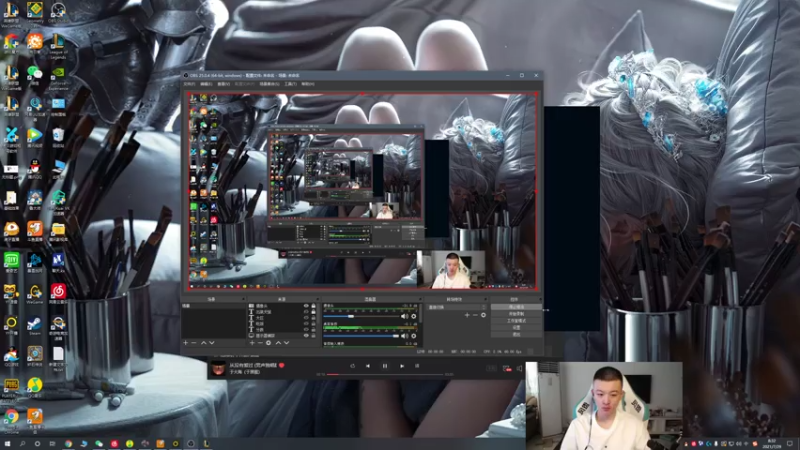Open the 文件 File menu in OBS
The width and height of the screenshot is (800, 450).
coord(189,84)
